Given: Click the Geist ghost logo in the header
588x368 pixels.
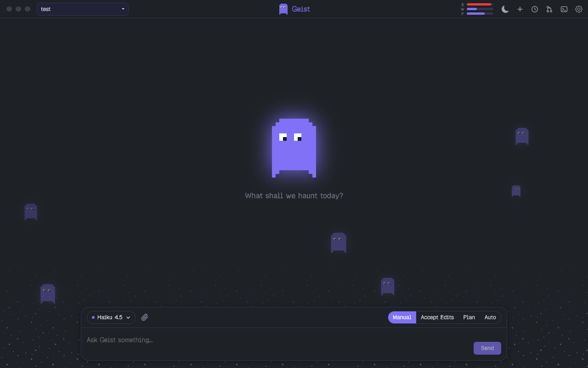Looking at the screenshot, I should (283, 9).
